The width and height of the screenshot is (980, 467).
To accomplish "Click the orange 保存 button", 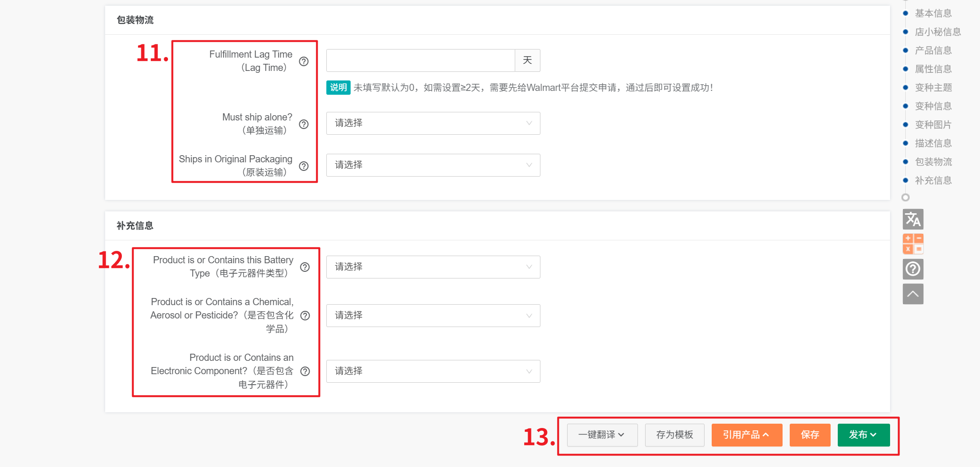I will [810, 435].
